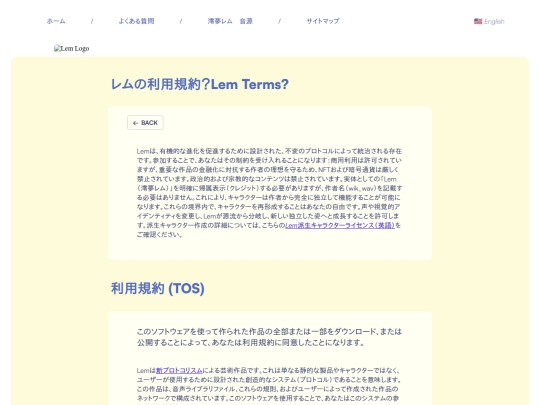Go to よくある質問 page
The height and width of the screenshot is (405, 540).
pyautogui.click(x=136, y=21)
